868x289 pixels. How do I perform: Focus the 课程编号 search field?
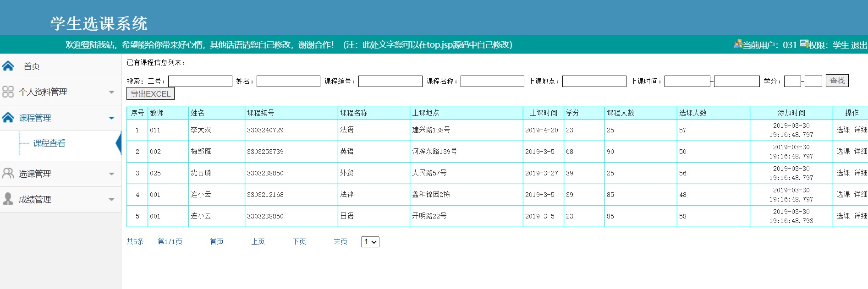click(390, 81)
